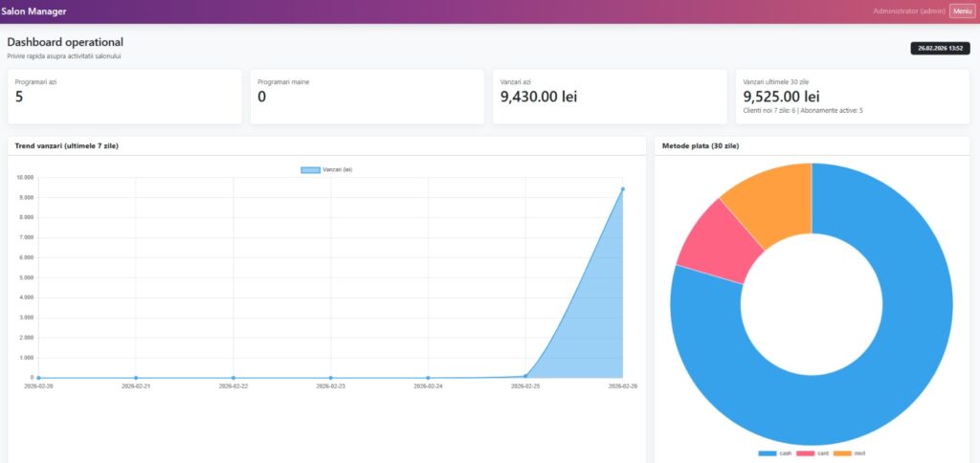The height and width of the screenshot is (463, 980).
Task: Click the Salon Manager brand title
Action: [x=34, y=11]
